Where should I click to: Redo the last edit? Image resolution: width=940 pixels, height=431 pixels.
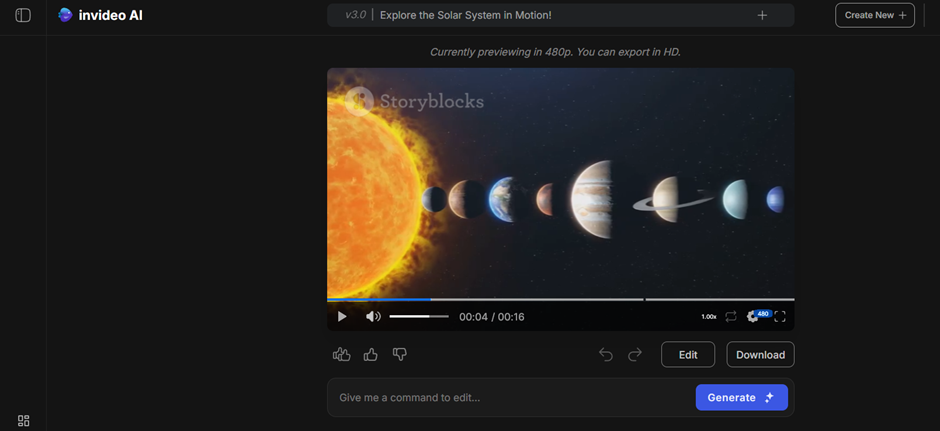click(x=635, y=354)
